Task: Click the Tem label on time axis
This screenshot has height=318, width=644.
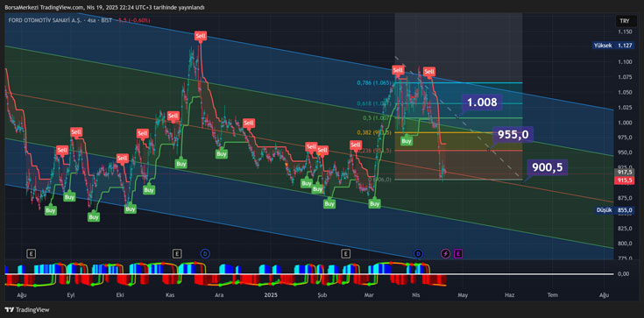Action: pyautogui.click(x=552, y=295)
